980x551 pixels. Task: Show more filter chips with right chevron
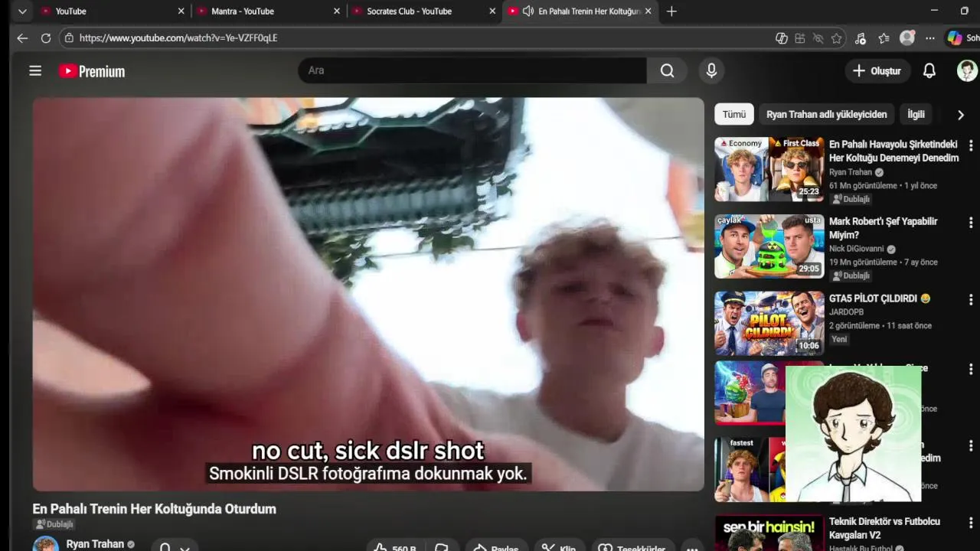[x=961, y=115]
